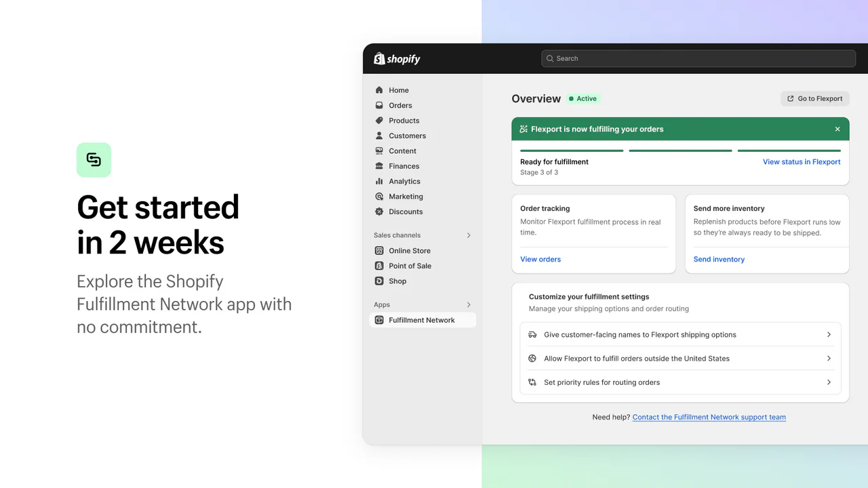Image resolution: width=868 pixels, height=488 pixels.
Task: Open the priority routing rules chevron
Action: click(829, 382)
